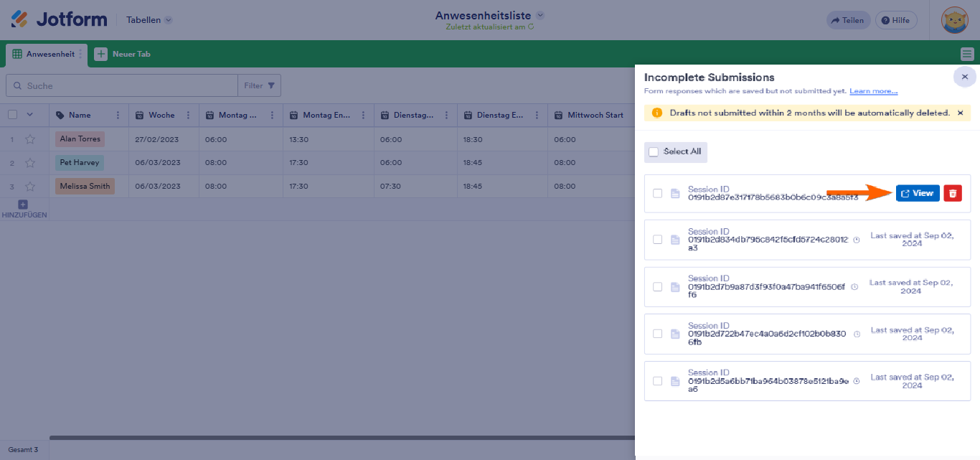This screenshot has height=460, width=980.
Task: Check the session ending in 1ba9ea6
Action: coord(658,381)
